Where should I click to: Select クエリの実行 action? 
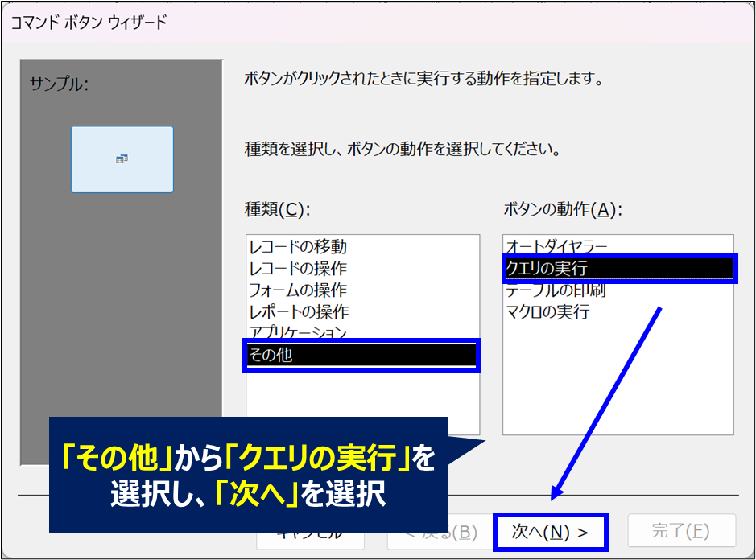pyautogui.click(x=618, y=268)
